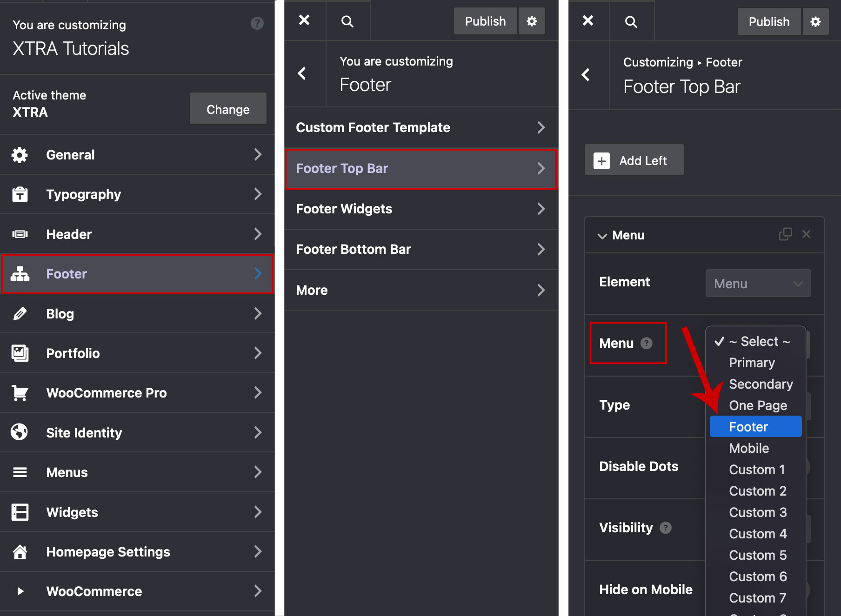Collapse the Menu element section chevron

[602, 236]
